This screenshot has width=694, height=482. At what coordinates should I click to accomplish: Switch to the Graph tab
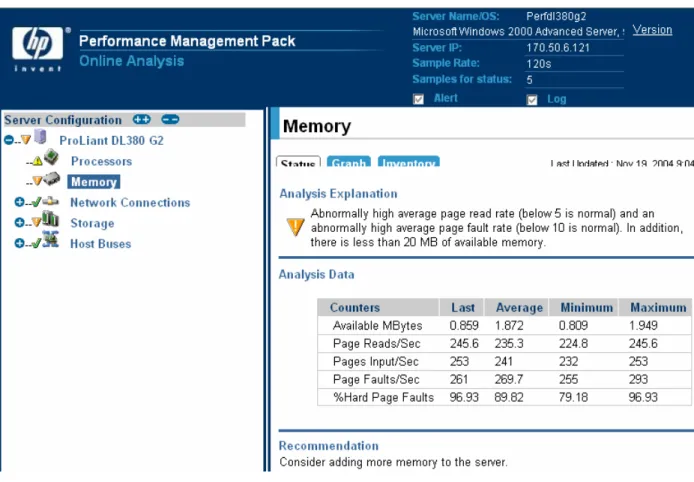(x=349, y=162)
